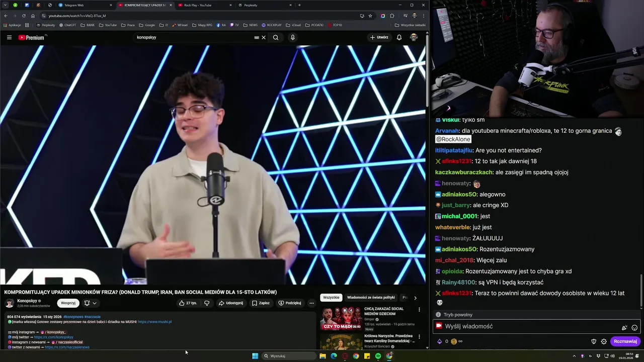644x362 pixels.
Task: Show hidden system tray icons
Action: (x=574, y=356)
